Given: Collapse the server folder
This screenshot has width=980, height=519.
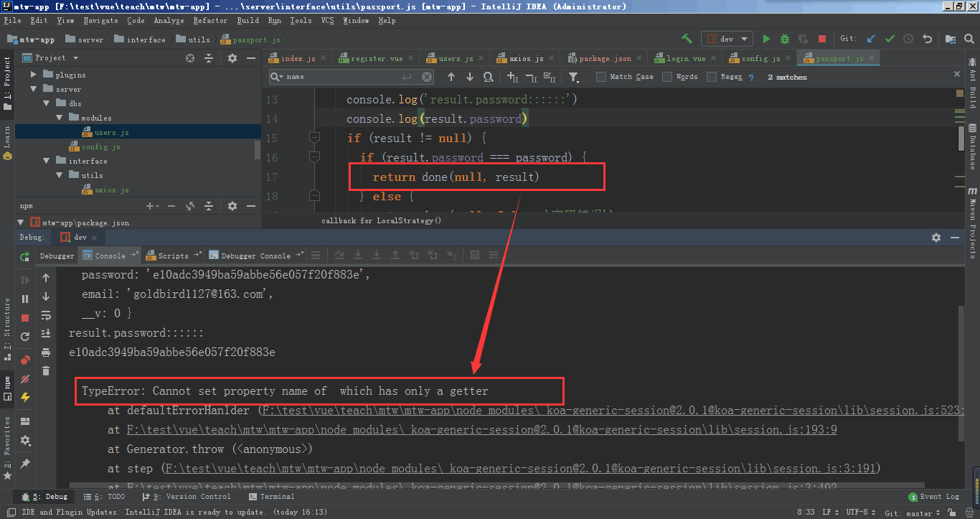Looking at the screenshot, I should pos(33,89).
